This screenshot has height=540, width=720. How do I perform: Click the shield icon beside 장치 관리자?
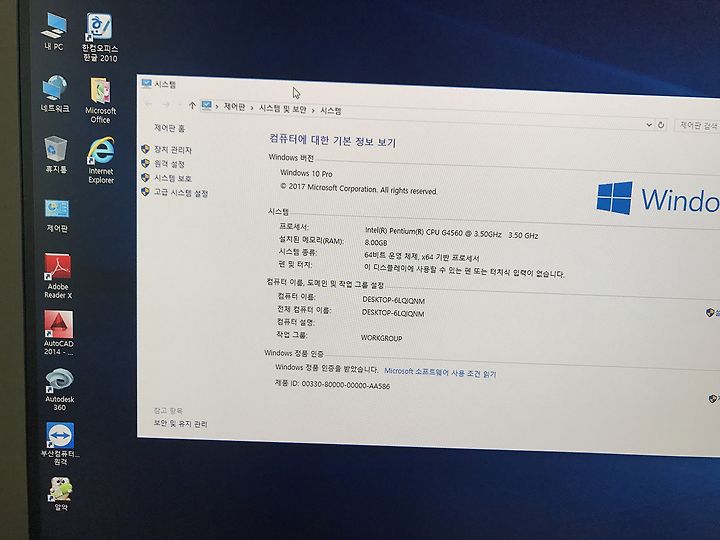[x=146, y=149]
